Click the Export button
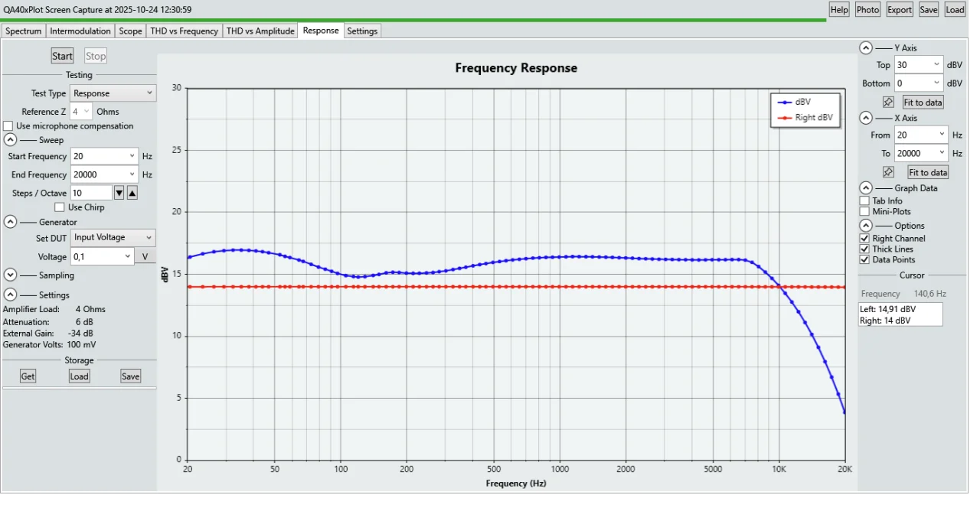 [899, 9]
